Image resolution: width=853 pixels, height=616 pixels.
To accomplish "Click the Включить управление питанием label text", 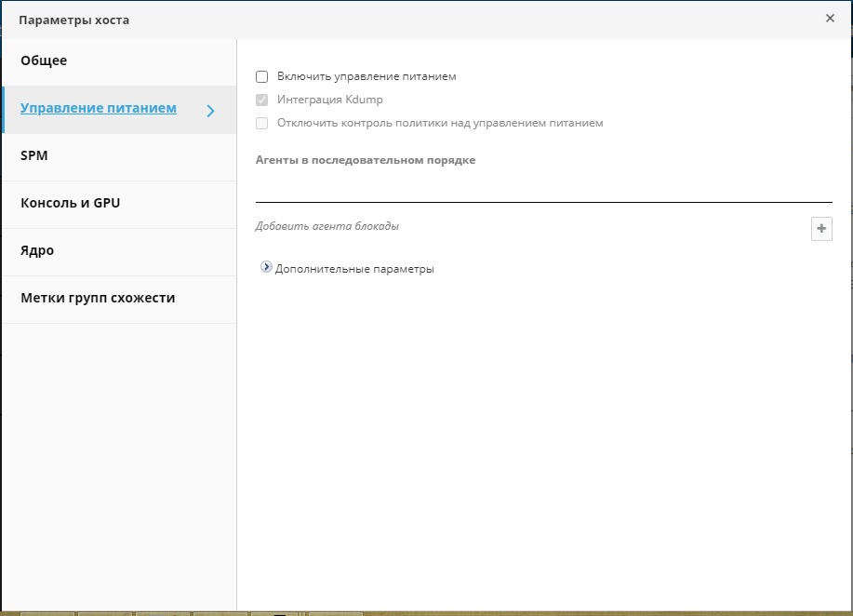I will pyautogui.click(x=367, y=77).
